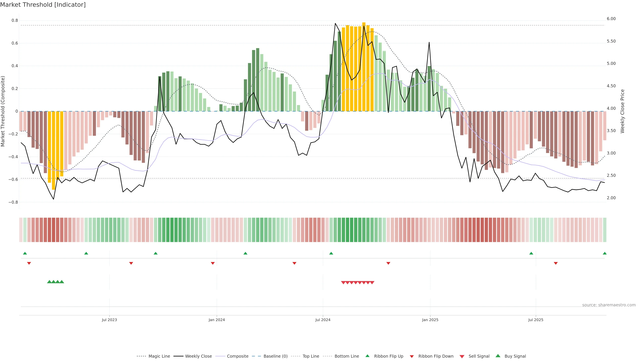Screen dimensions: 644x362
Task: Click the leftmost red Ribbon Flip Down marker
Action: [x=29, y=263]
